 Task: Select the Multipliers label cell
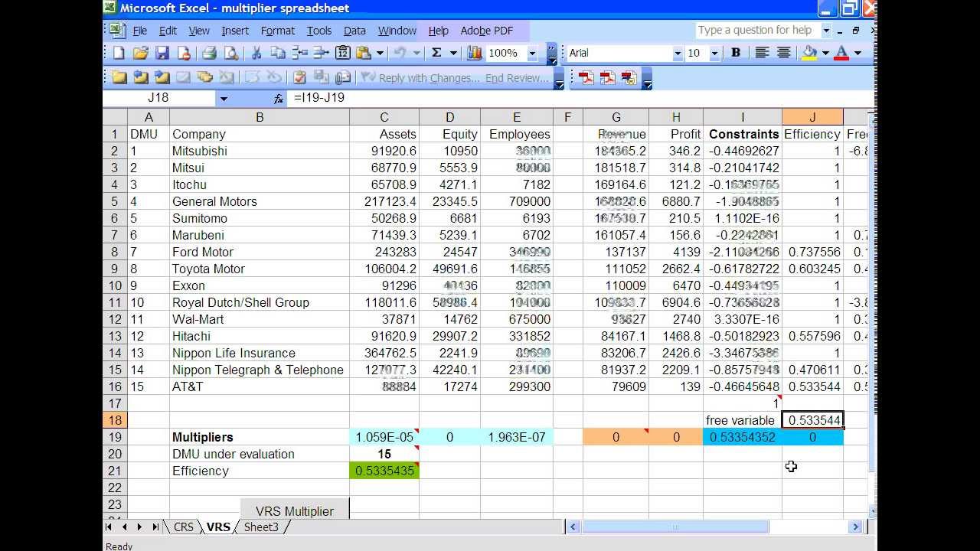point(260,437)
